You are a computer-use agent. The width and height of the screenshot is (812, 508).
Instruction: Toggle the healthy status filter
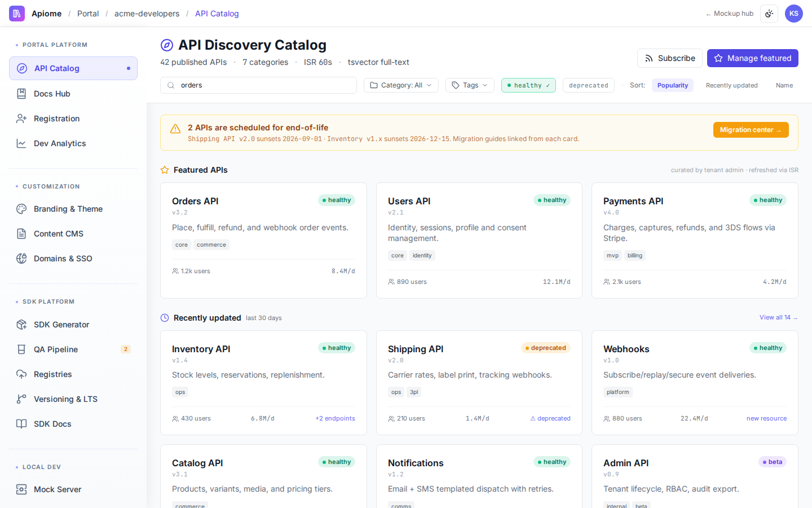(528, 85)
